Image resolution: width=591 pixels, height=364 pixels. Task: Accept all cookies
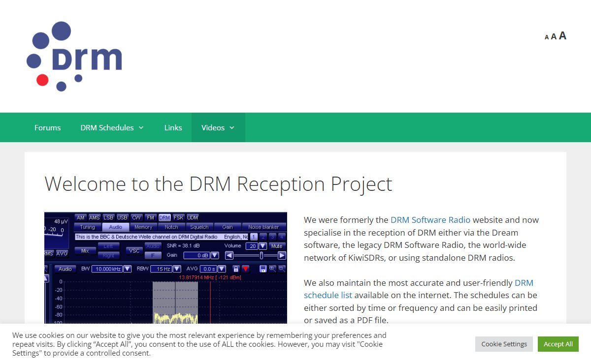coord(558,344)
